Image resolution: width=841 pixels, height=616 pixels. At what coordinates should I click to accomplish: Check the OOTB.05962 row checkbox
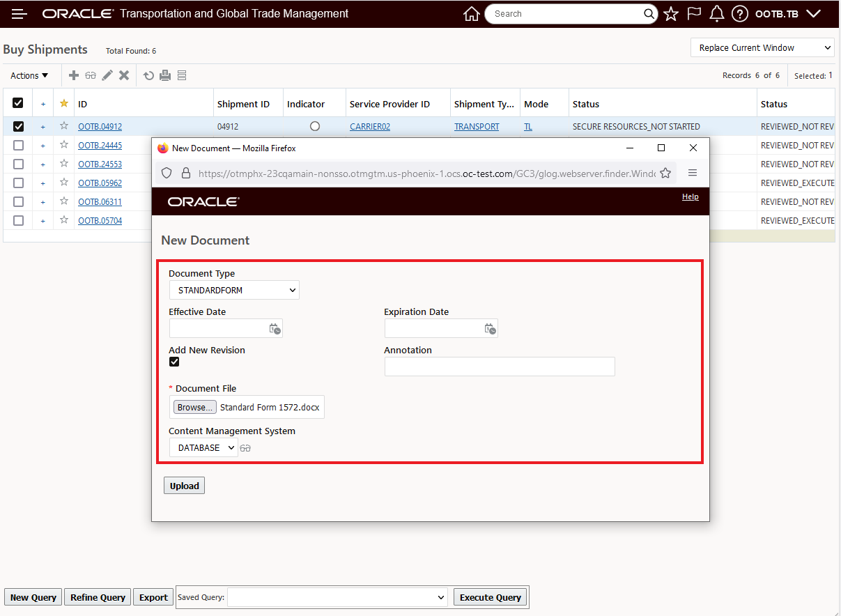[x=18, y=183]
